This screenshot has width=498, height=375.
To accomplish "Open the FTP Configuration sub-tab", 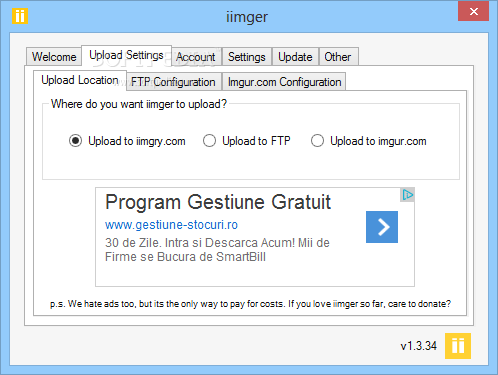I will pos(173,82).
